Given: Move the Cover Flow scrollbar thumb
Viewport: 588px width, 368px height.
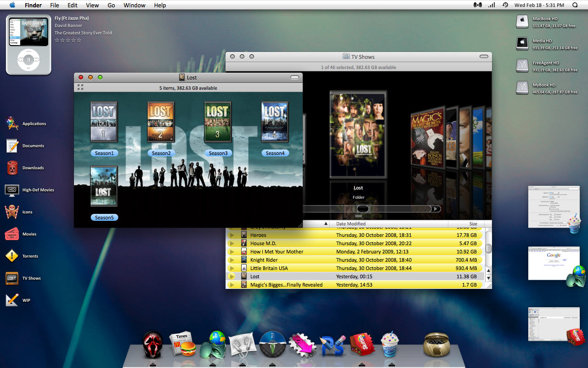Looking at the screenshot, I should [363, 209].
